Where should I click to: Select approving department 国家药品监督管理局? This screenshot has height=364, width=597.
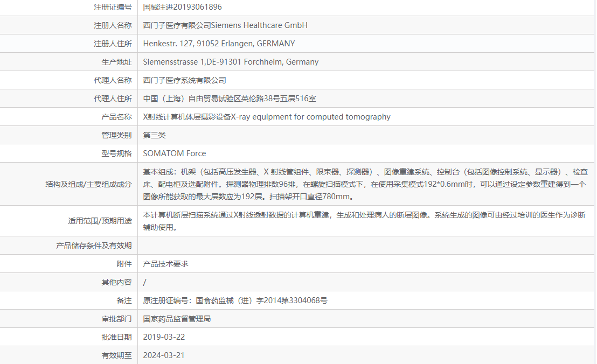177,319
